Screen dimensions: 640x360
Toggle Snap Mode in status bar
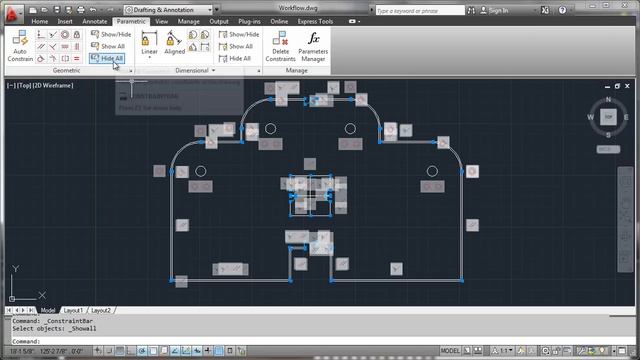point(109,351)
